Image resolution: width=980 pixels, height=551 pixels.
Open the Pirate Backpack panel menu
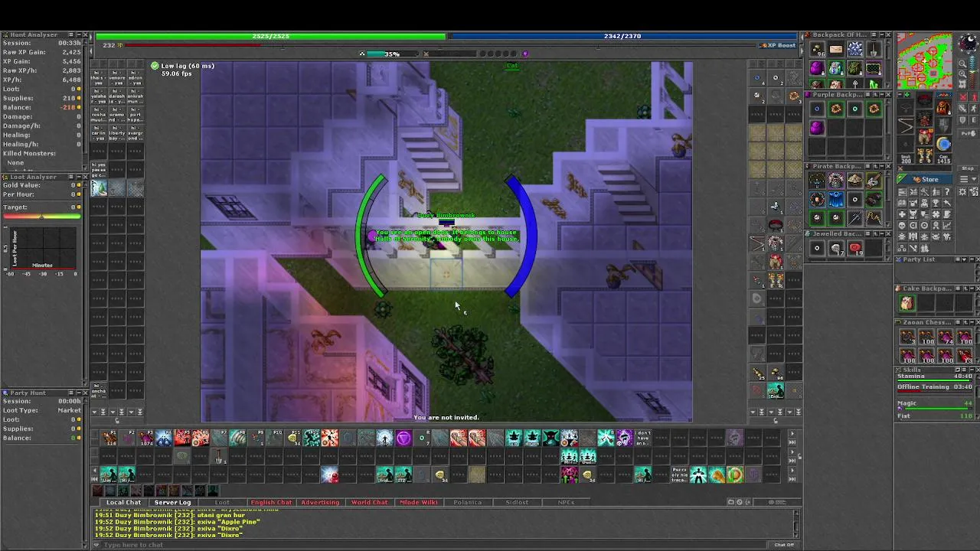(869, 166)
